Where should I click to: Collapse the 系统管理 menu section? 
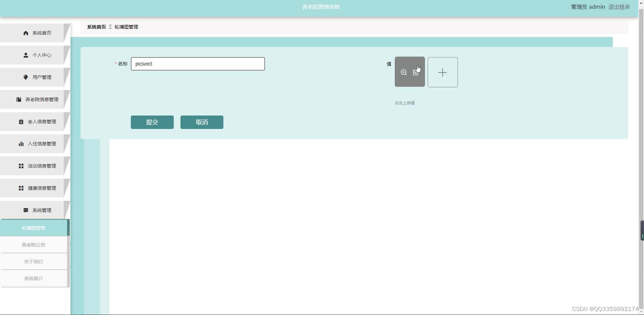click(35, 210)
